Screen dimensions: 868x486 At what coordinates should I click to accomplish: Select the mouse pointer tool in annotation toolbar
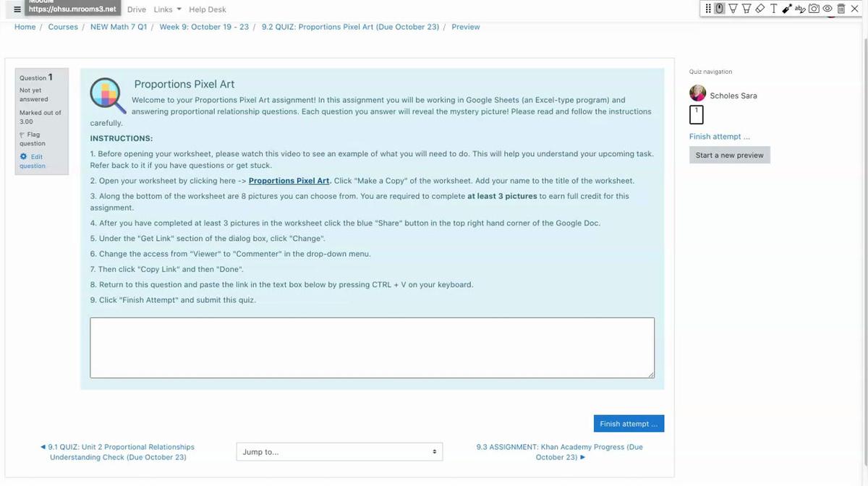(720, 9)
